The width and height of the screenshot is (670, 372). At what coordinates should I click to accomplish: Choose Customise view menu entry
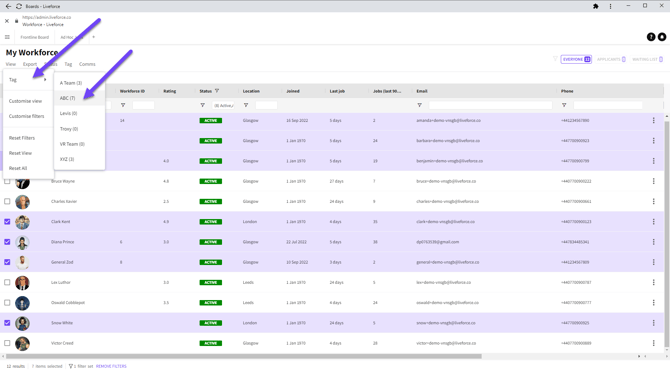click(x=26, y=101)
